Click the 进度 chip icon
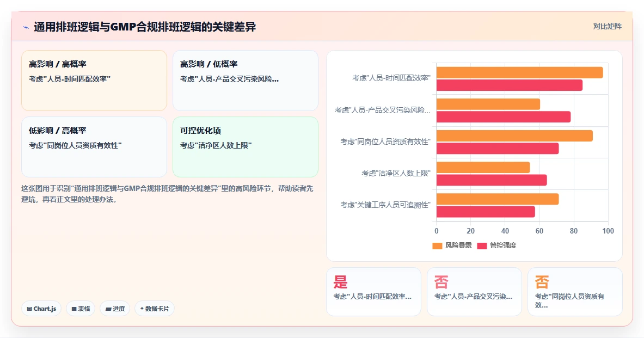Screen dimensions: 644x338 (108, 309)
